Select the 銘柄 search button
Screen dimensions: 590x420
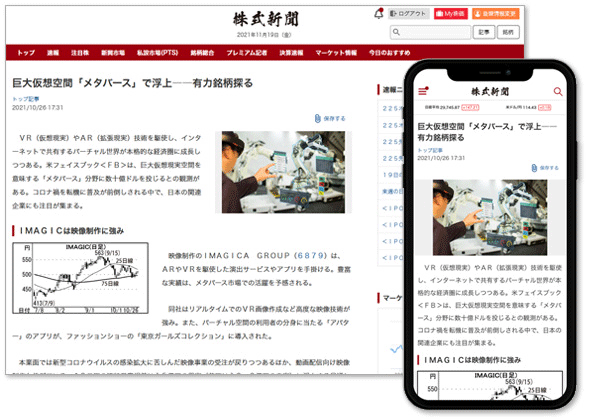(x=508, y=32)
